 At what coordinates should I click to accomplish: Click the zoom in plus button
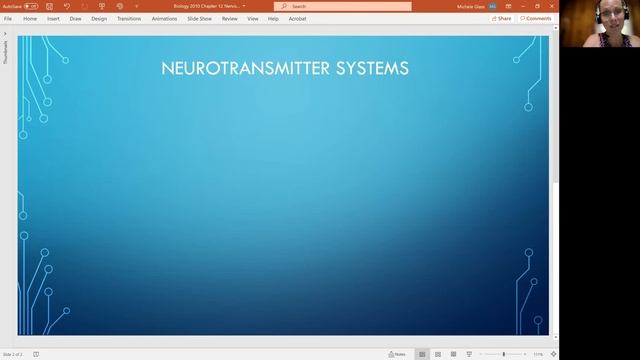pyautogui.click(x=525, y=354)
